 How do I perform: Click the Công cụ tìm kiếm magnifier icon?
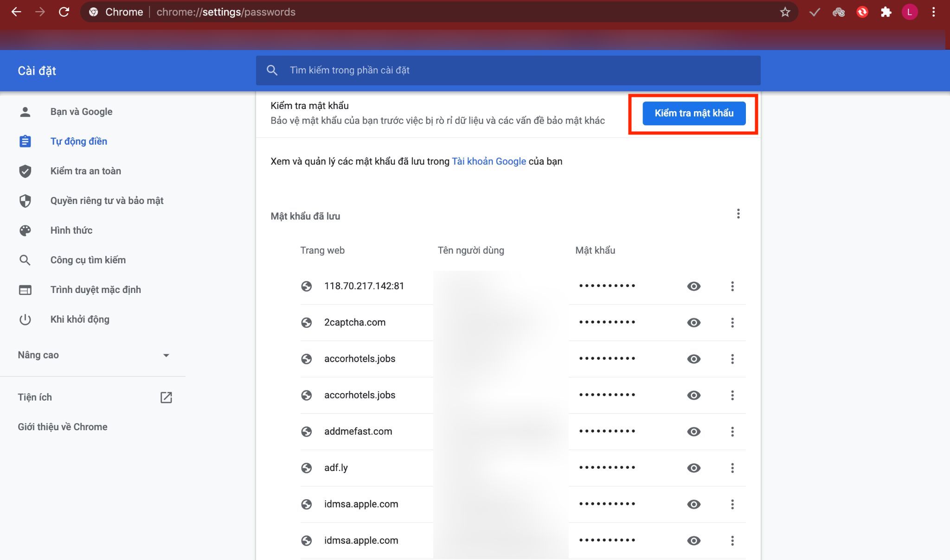pos(25,260)
